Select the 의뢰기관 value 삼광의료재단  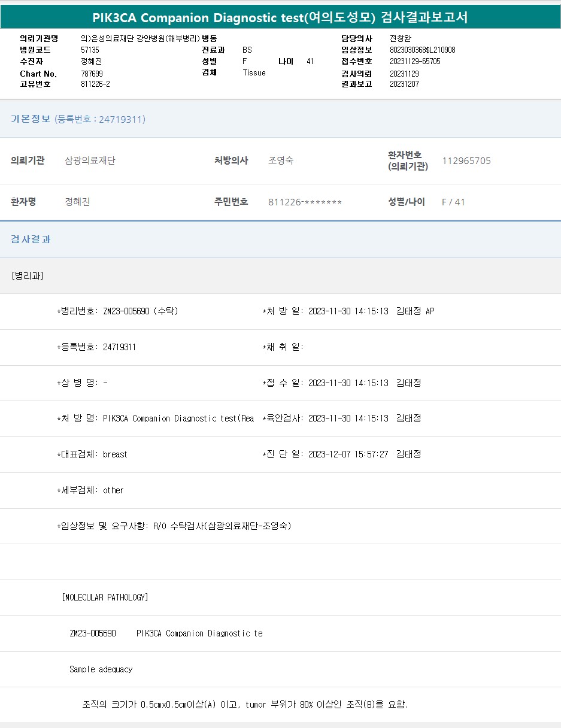tap(90, 160)
